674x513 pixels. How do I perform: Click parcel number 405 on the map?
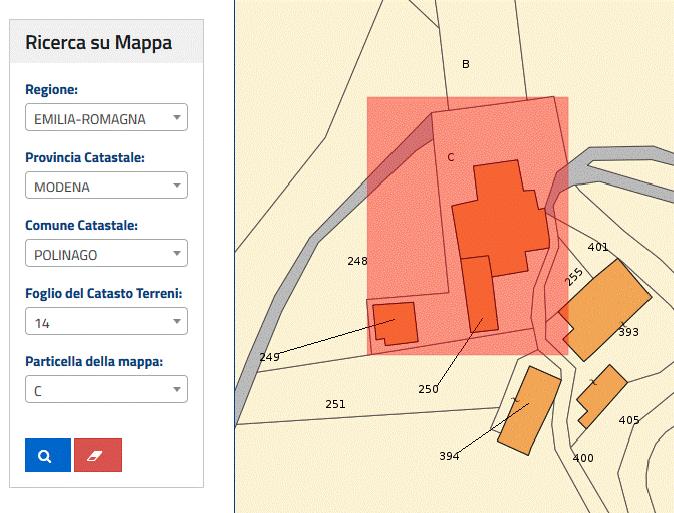[629, 420]
